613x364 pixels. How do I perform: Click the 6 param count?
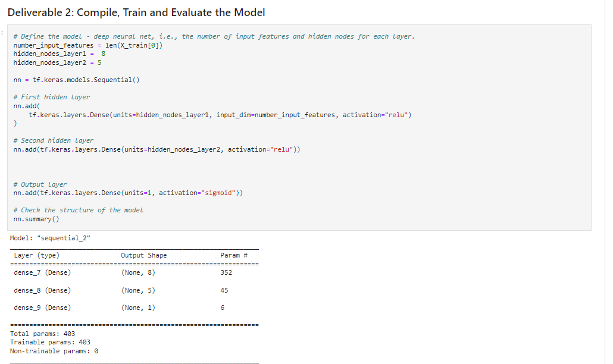223,307
